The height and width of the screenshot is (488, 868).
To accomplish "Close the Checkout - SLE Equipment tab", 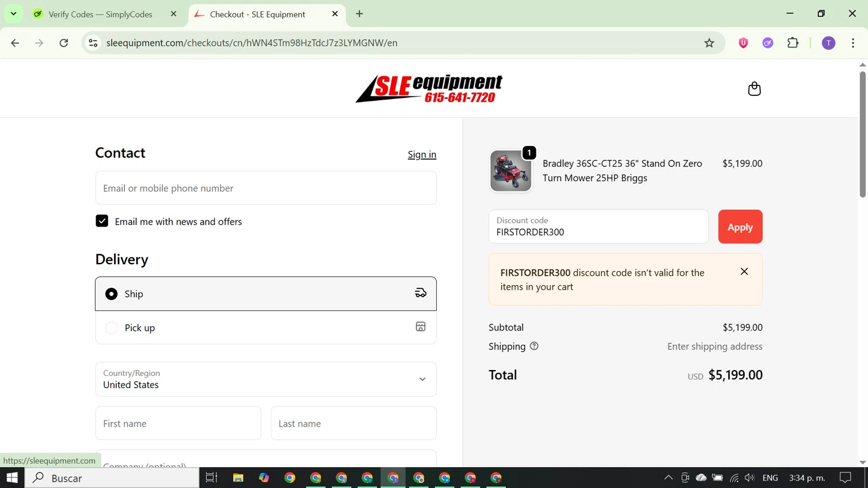I will pyautogui.click(x=335, y=14).
